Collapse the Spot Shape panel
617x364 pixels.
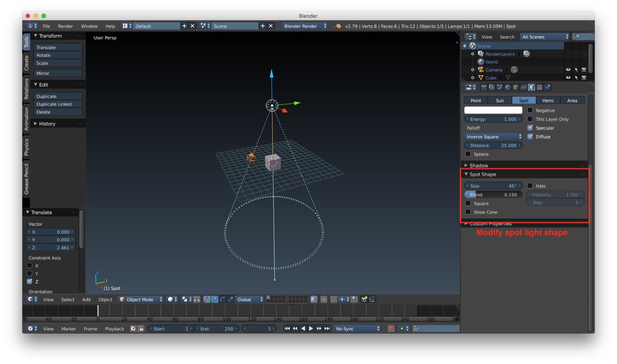coord(466,174)
